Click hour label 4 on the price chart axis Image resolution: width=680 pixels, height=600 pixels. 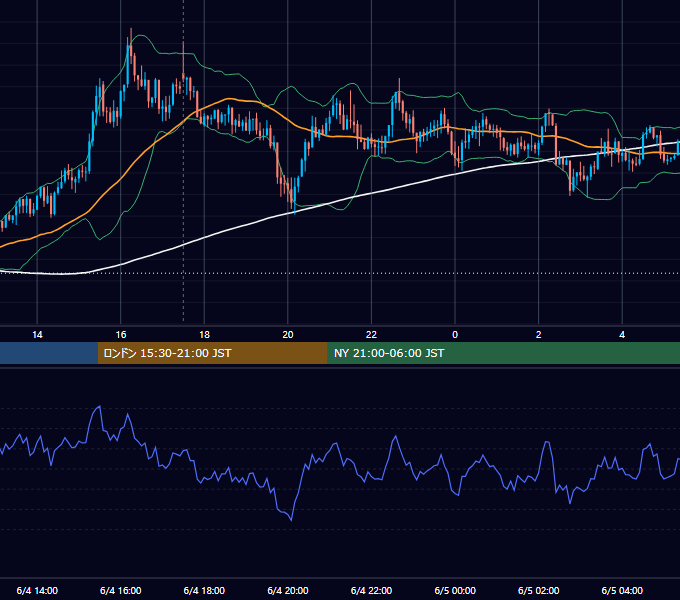pos(622,335)
